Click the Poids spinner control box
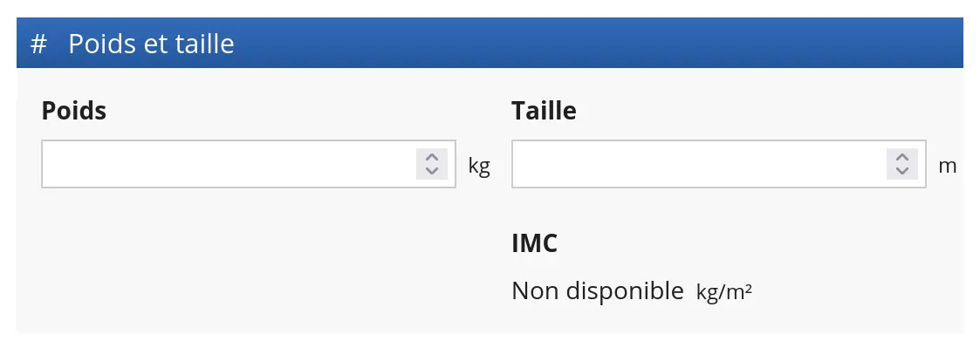 [432, 164]
